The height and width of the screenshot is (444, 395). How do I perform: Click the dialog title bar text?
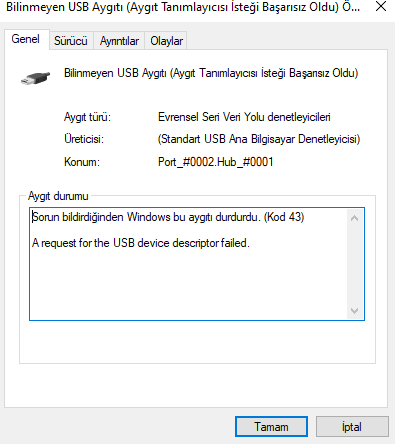click(x=183, y=7)
